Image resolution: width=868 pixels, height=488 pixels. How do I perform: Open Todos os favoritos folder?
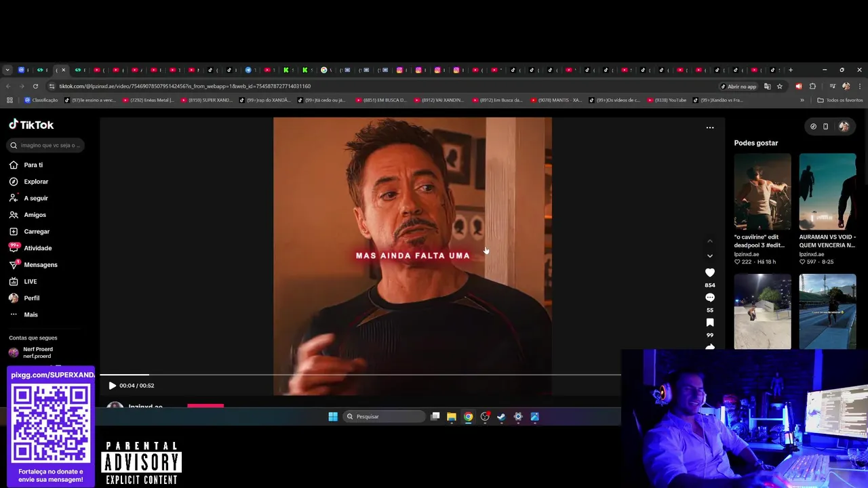tap(840, 100)
